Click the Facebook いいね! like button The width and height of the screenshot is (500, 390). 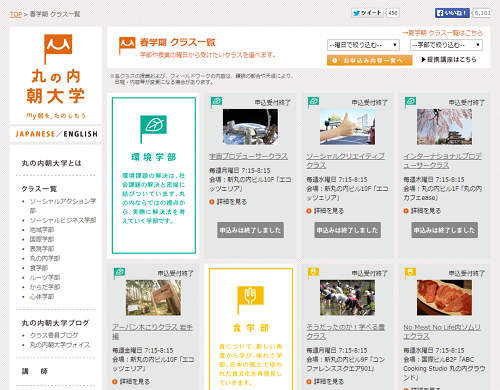(x=452, y=13)
